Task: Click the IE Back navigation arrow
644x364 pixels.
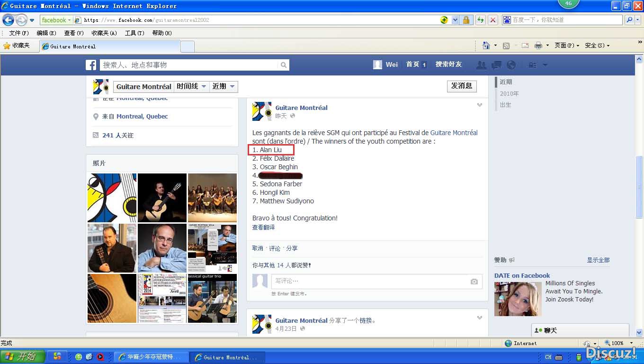Action: 8,20
